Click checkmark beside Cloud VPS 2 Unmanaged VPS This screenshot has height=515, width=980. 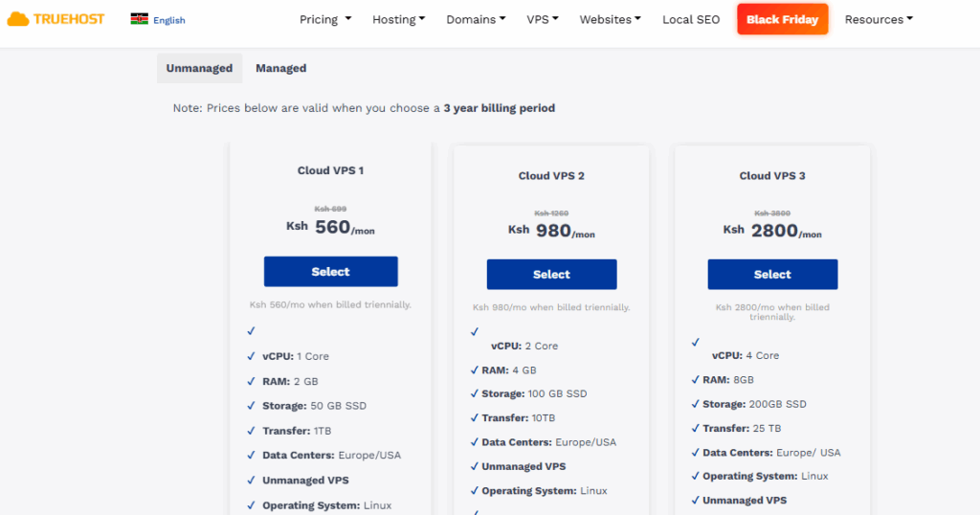(474, 466)
